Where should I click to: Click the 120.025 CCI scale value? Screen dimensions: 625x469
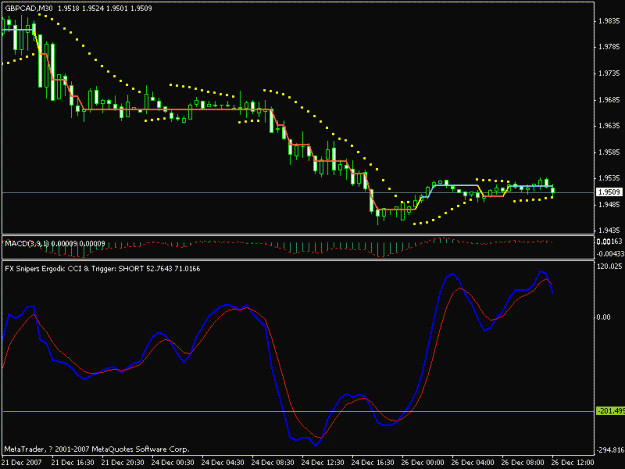click(x=609, y=266)
